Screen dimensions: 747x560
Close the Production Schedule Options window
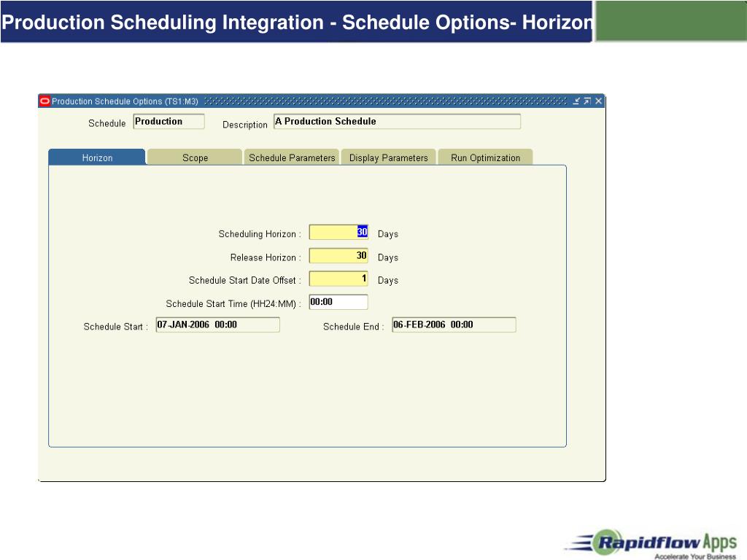click(598, 101)
